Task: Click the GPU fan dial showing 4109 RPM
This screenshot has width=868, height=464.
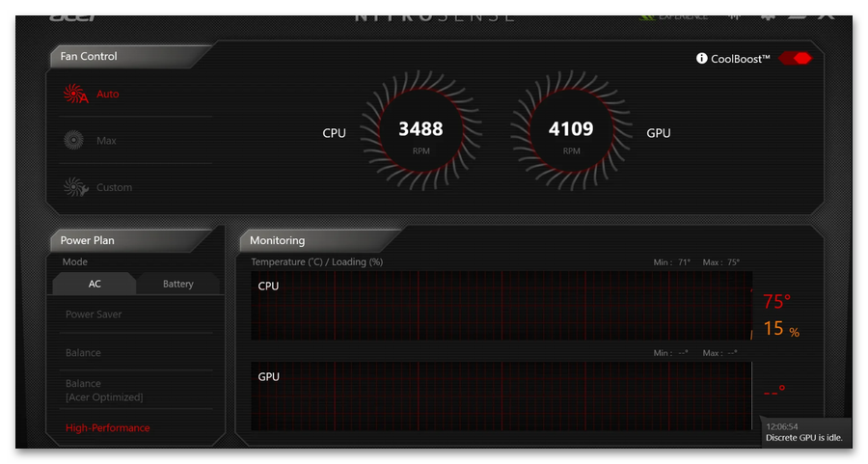Action: [x=571, y=130]
